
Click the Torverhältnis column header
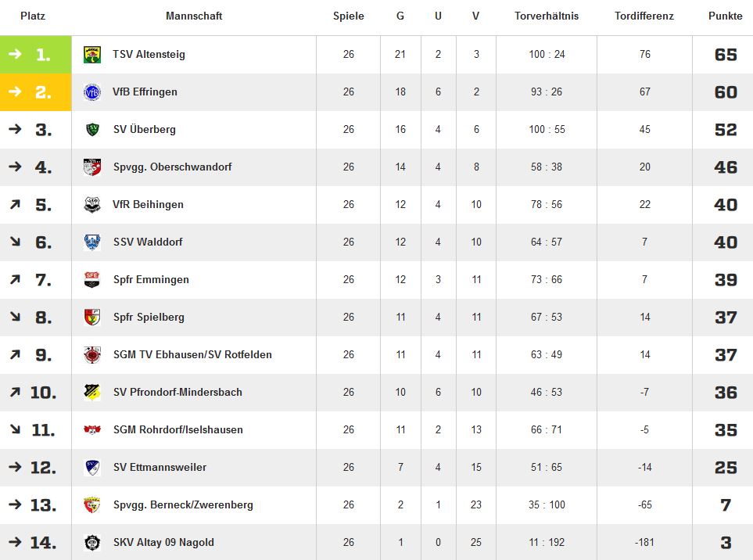tap(547, 16)
